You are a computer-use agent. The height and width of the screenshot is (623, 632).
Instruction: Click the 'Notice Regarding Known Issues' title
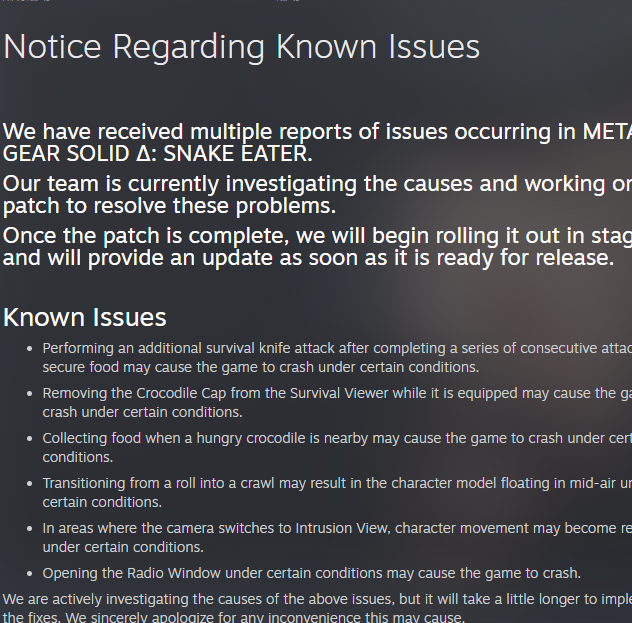point(241,47)
